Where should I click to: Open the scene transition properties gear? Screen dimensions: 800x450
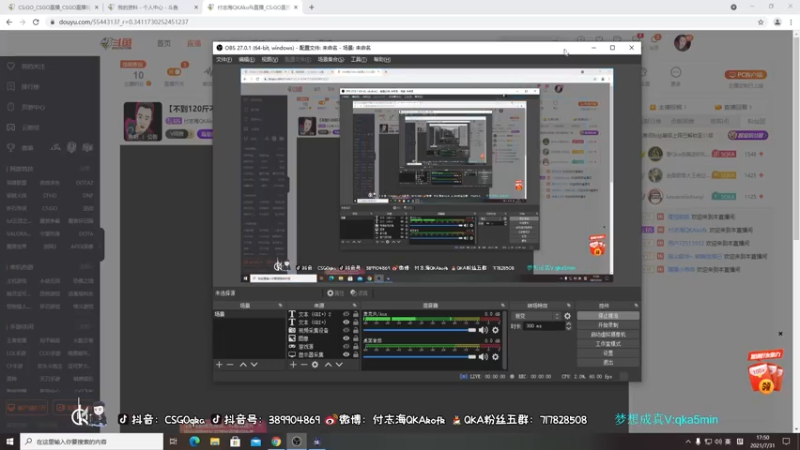[567, 316]
